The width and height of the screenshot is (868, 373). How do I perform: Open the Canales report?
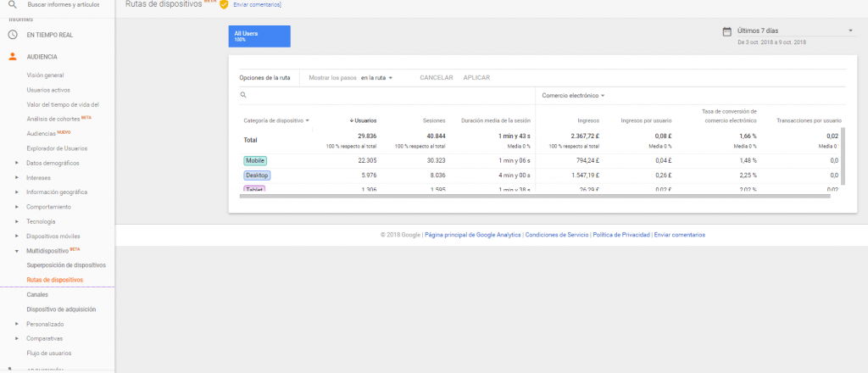(37, 294)
